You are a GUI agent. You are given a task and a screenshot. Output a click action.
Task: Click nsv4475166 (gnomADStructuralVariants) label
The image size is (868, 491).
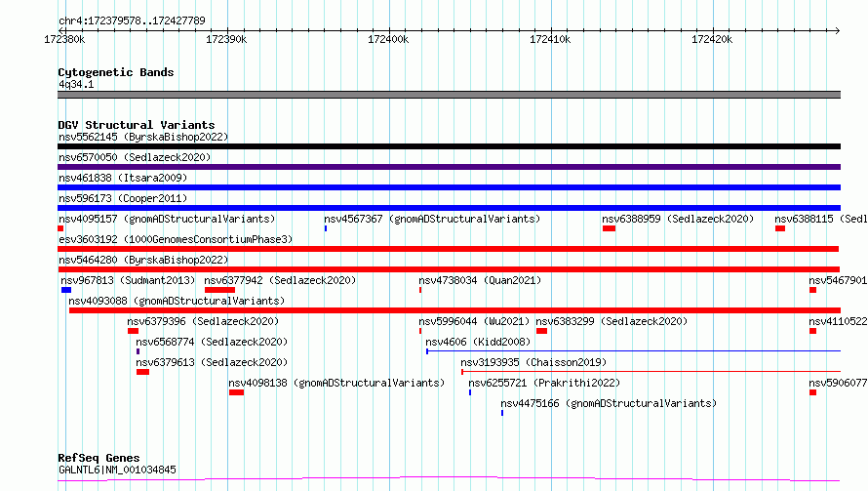(x=609, y=403)
